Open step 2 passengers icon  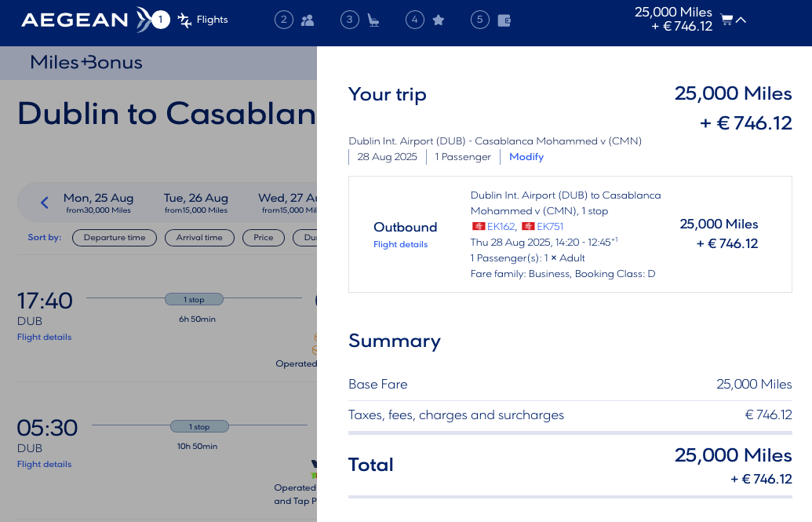(308, 20)
